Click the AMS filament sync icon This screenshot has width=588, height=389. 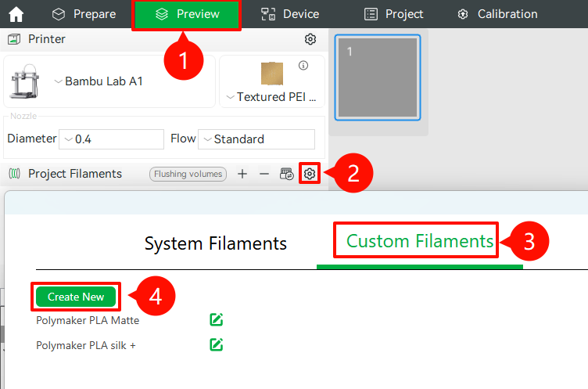pyautogui.click(x=286, y=174)
